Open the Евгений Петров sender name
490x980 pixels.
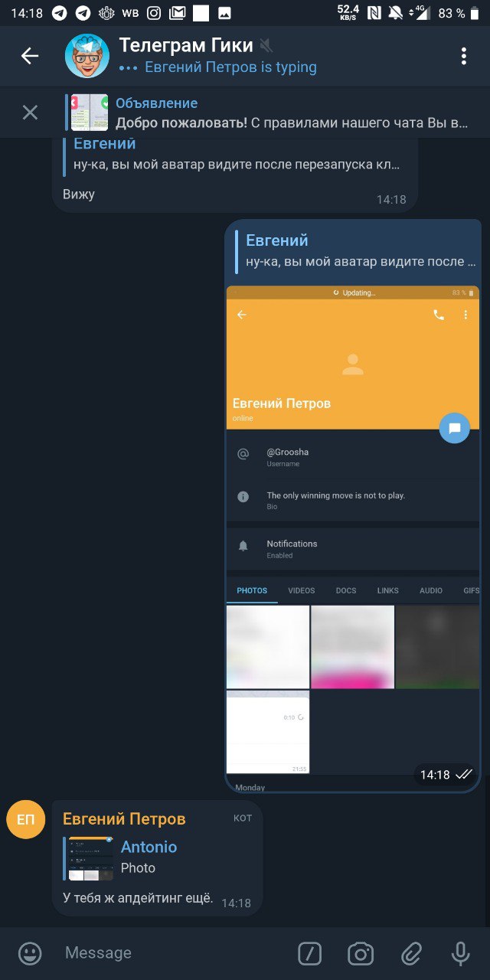tap(124, 819)
